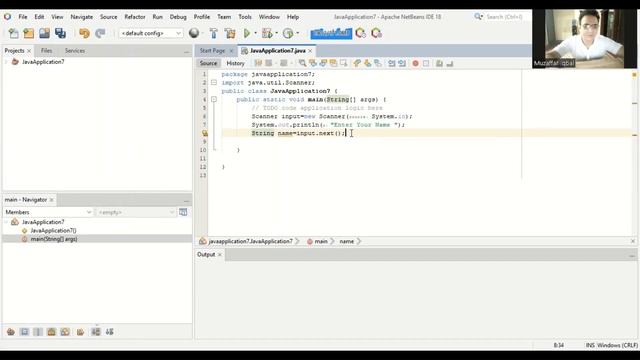Click the Debug menu
Image resolution: width=640 pixels, height=360 pixels.
coord(178,17)
